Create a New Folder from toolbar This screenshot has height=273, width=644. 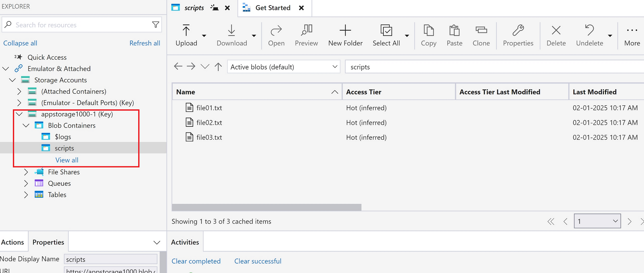tap(345, 35)
